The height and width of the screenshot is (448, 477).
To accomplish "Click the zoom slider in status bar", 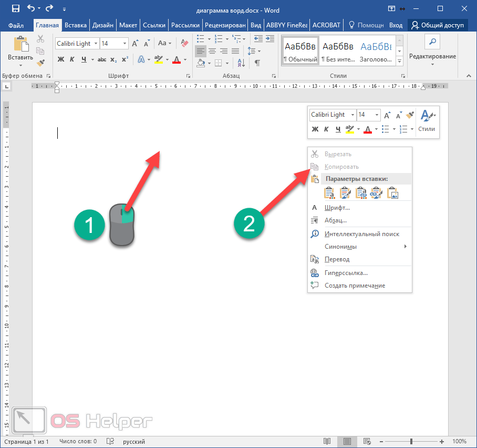I will (x=411, y=441).
